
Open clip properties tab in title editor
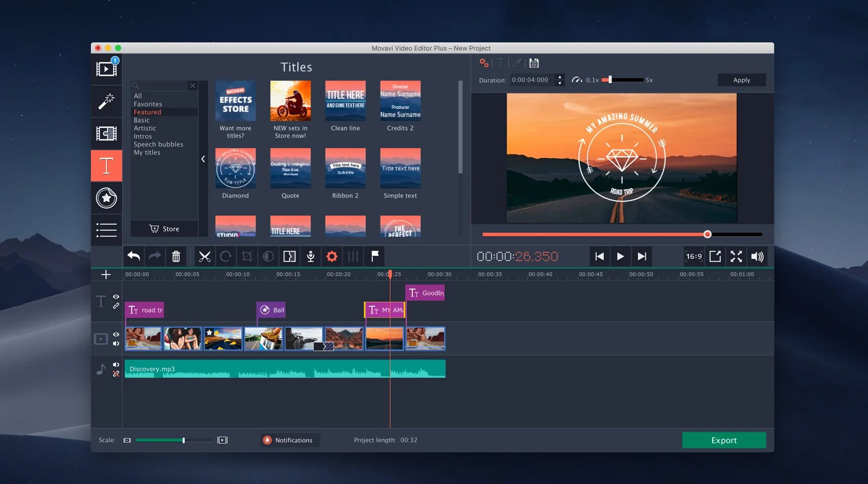tap(484, 63)
